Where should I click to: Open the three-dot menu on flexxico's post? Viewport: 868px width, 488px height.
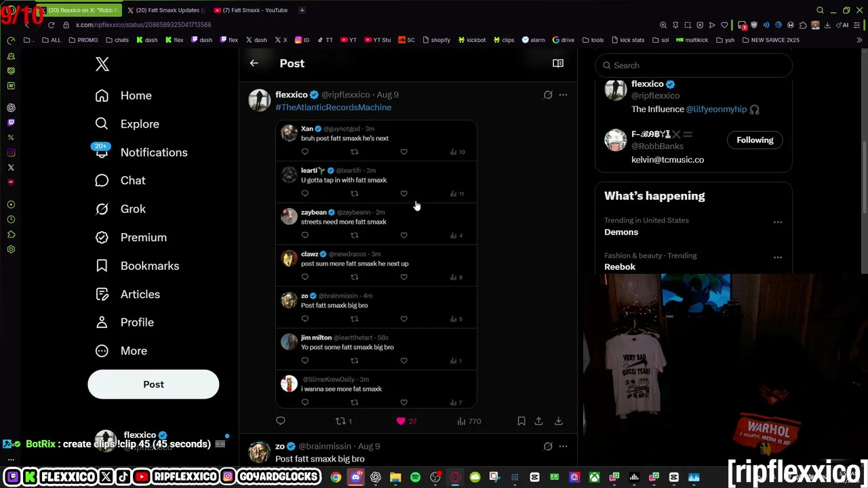click(563, 95)
